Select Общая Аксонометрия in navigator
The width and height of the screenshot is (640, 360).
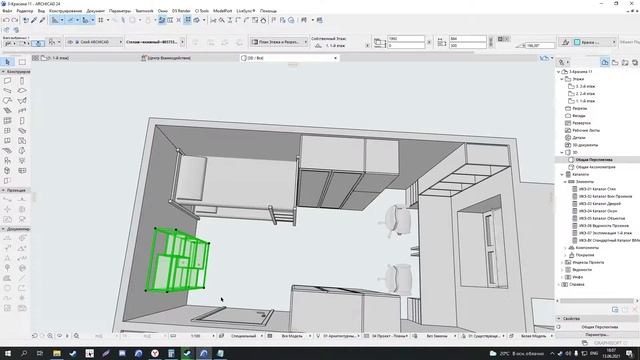coord(595,167)
